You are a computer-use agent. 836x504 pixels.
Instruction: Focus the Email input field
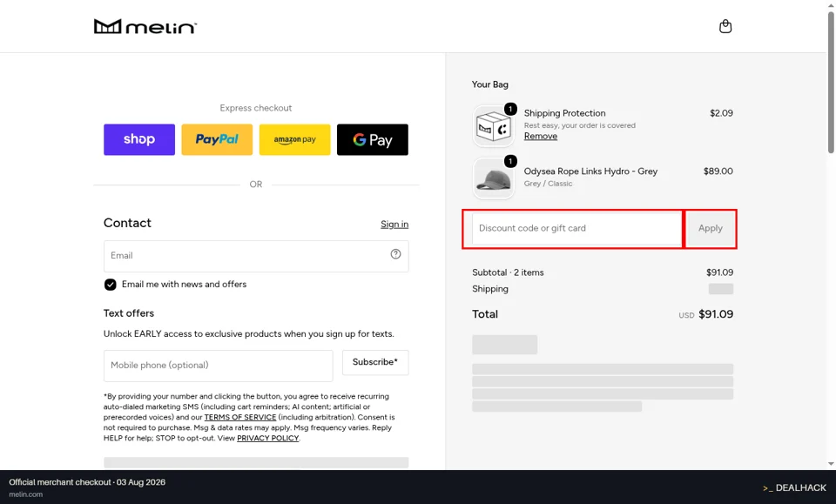point(256,256)
